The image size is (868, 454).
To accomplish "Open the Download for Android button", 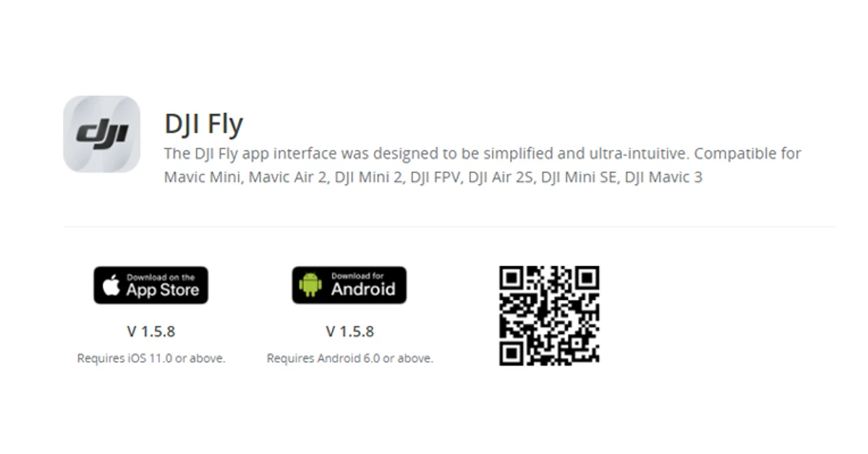I will coord(349,285).
